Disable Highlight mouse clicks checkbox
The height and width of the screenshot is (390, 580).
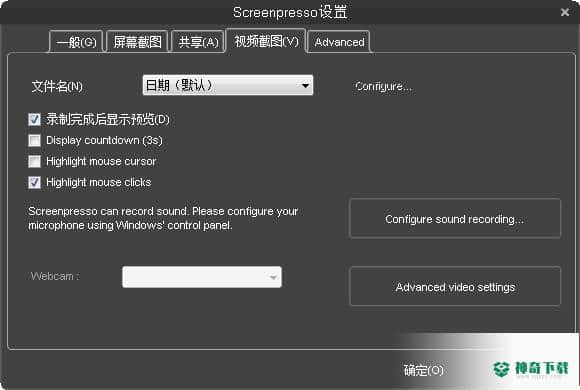[x=34, y=182]
